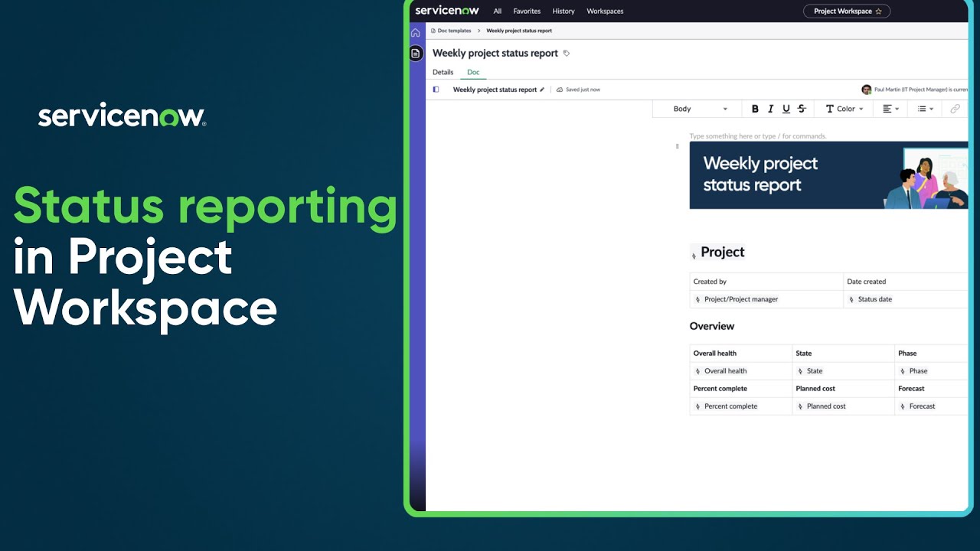Click the pencil icon to rename the document
The image size is (980, 551).
542,90
